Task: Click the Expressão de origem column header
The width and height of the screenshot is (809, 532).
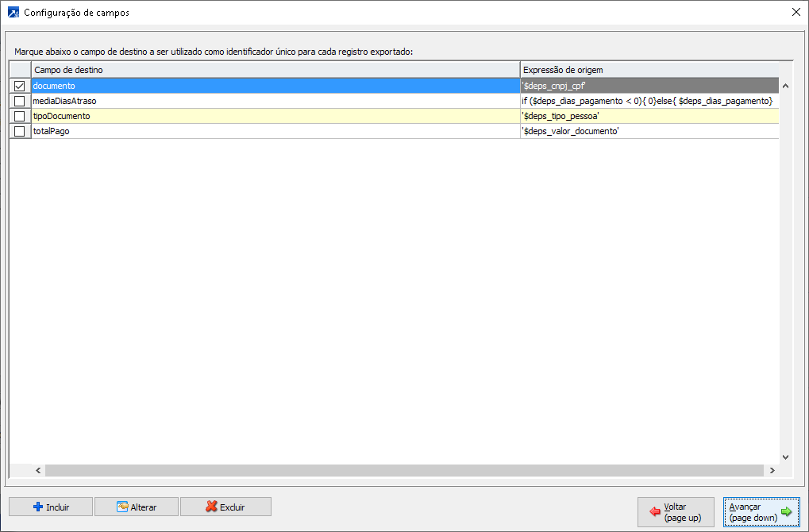Action: [x=649, y=70]
